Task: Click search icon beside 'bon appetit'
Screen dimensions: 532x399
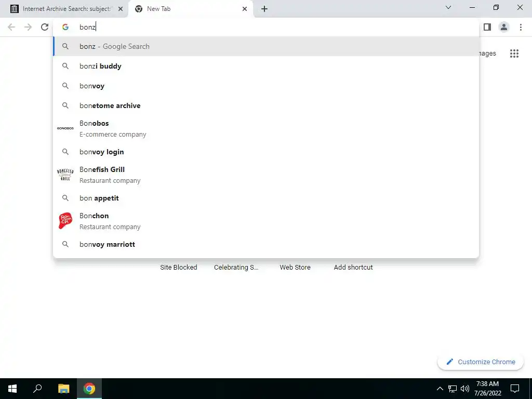Action: 65,198
